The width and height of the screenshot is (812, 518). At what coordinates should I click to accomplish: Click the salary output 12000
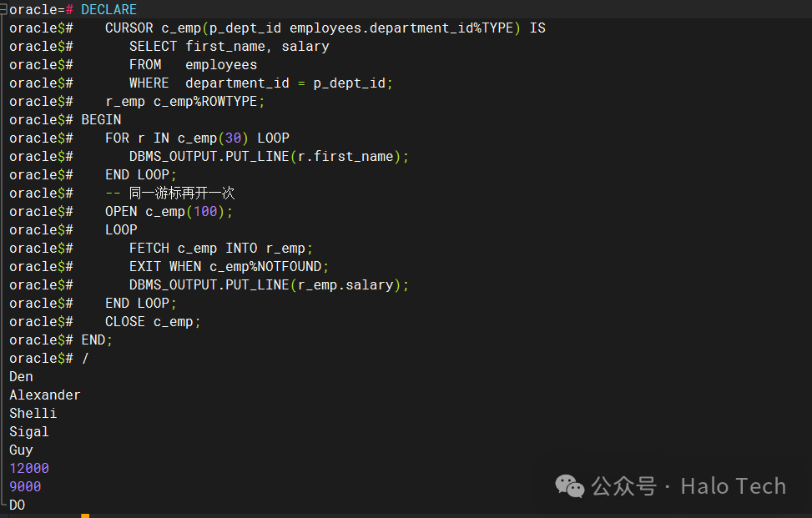tap(29, 468)
